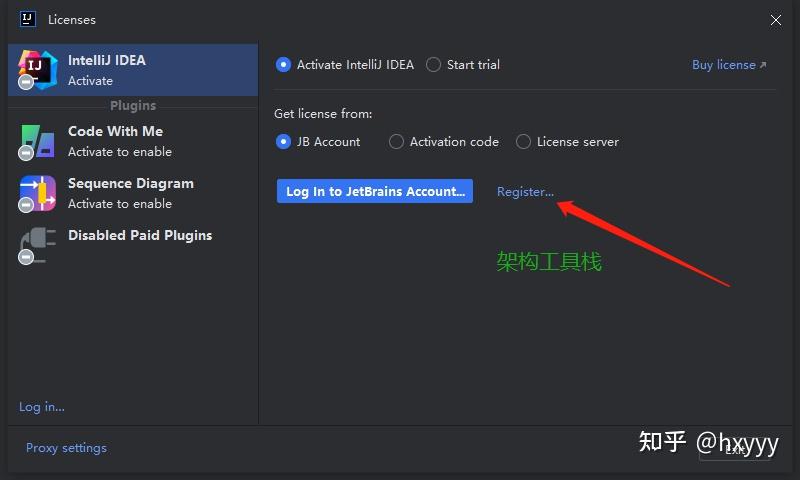Choose the Start trial option
This screenshot has width=800, height=480.
(433, 65)
